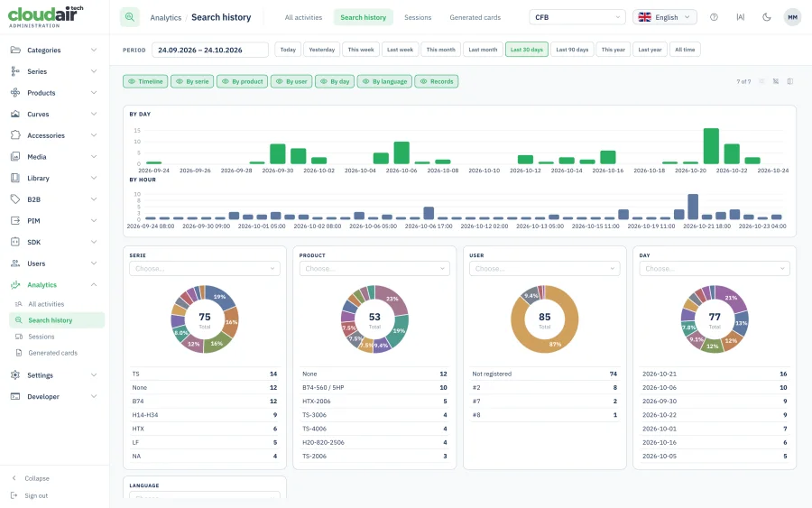
Task: Click the Sign out icon
Action: (x=14, y=495)
